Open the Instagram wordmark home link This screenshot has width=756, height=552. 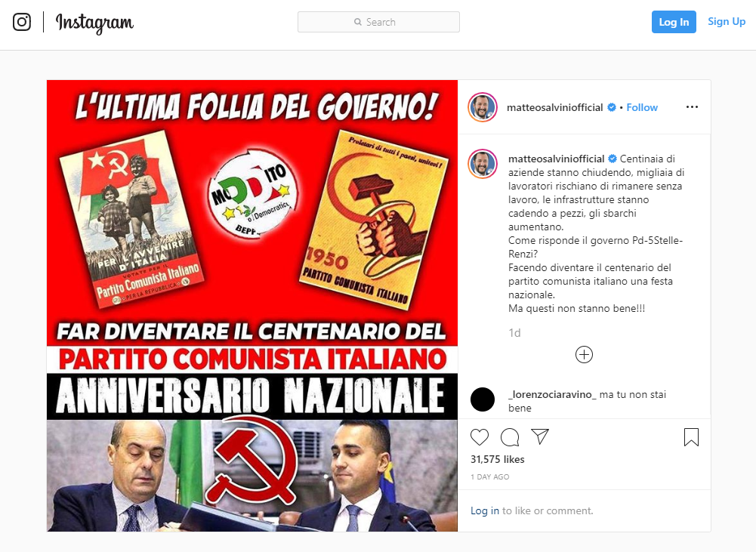click(94, 23)
